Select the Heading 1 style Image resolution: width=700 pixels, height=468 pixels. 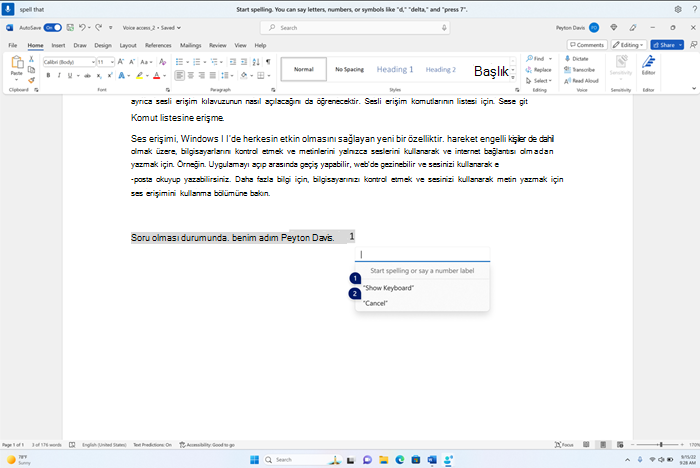point(395,69)
